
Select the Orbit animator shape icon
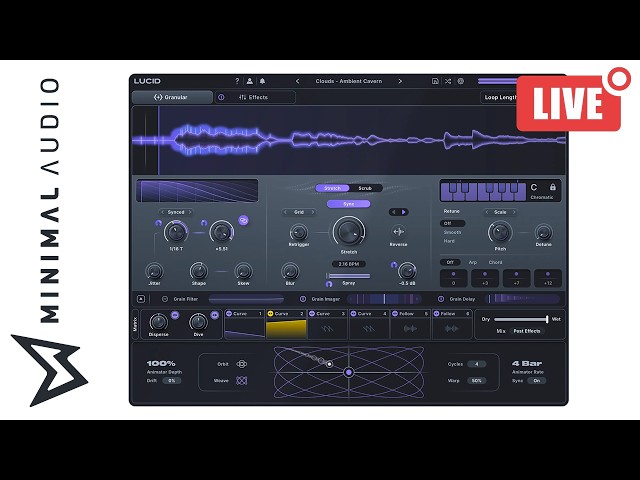[242, 364]
